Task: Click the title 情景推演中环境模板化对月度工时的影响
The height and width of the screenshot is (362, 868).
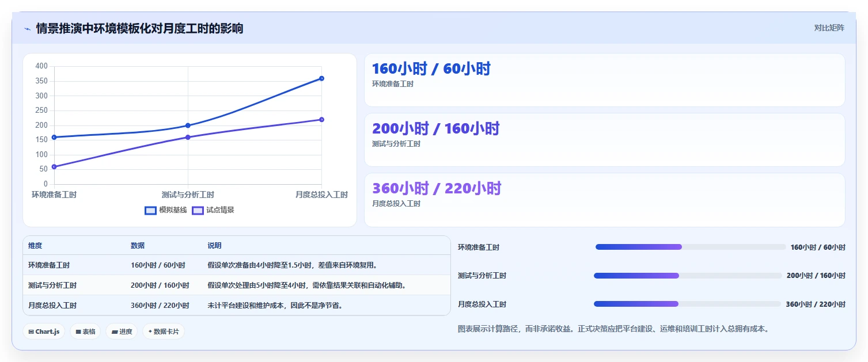Action: point(139,28)
